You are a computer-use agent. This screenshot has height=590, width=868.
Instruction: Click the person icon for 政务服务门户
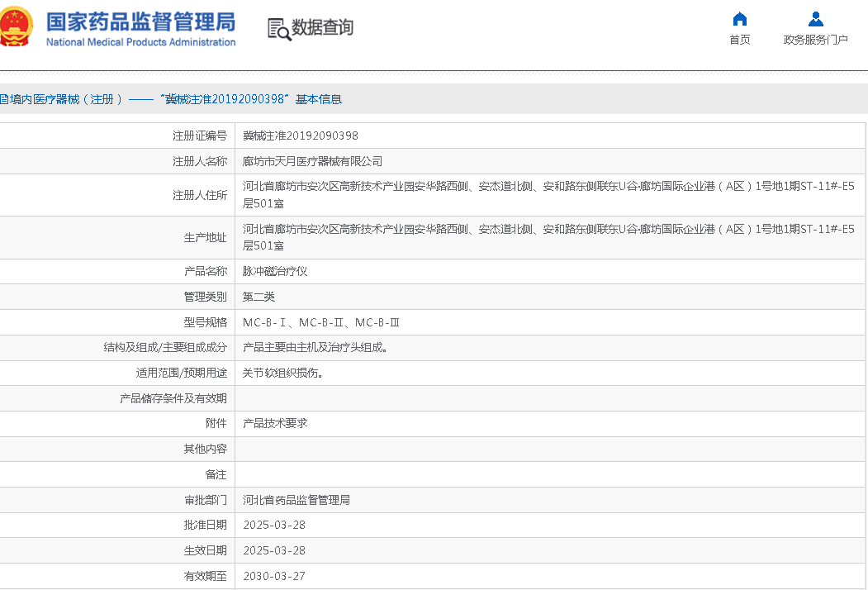[x=815, y=19]
